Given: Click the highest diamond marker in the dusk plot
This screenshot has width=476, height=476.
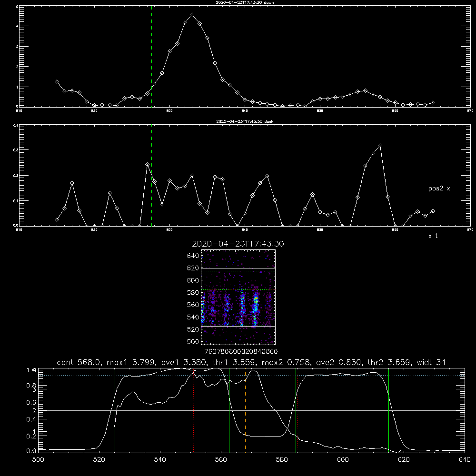Looking at the screenshot, I should click(x=380, y=145).
